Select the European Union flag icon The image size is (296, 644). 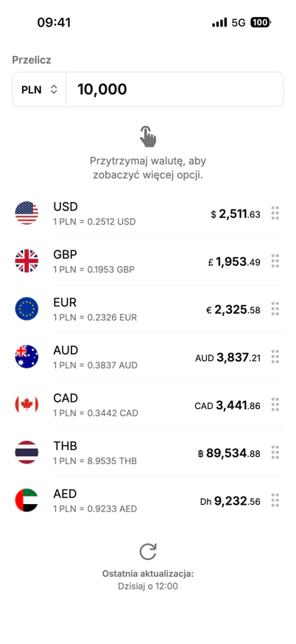pyautogui.click(x=27, y=309)
